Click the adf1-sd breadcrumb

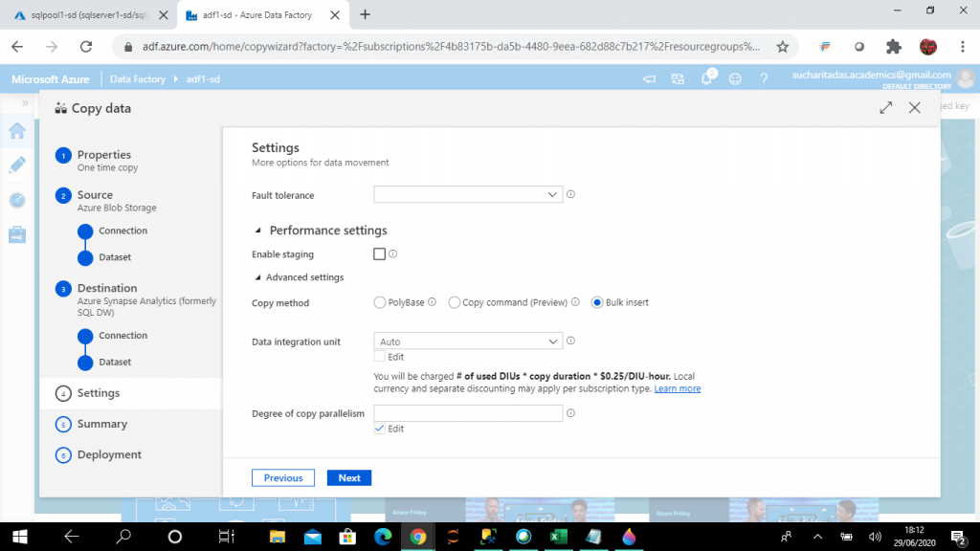(203, 79)
